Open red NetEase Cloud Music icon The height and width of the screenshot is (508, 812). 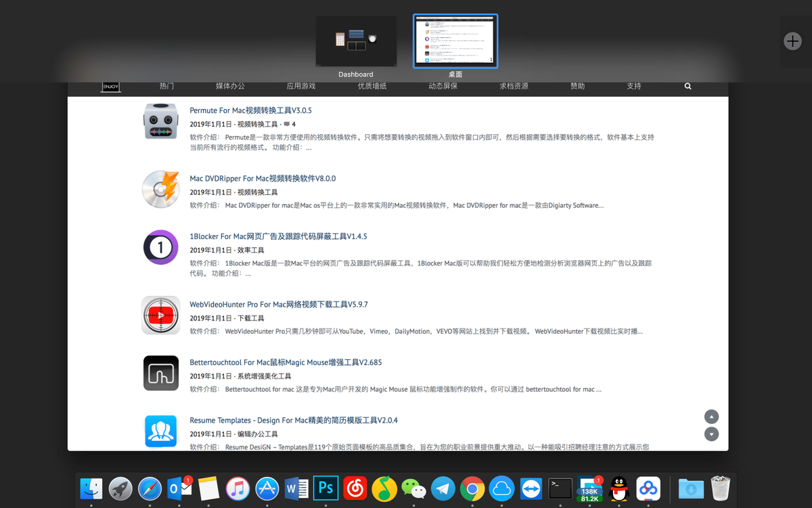point(355,488)
